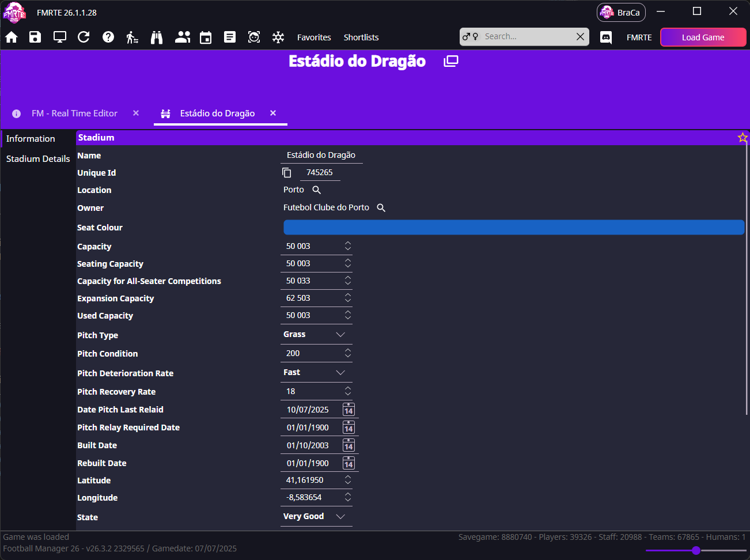Click the blue Seat Colour swatch

coord(514,227)
